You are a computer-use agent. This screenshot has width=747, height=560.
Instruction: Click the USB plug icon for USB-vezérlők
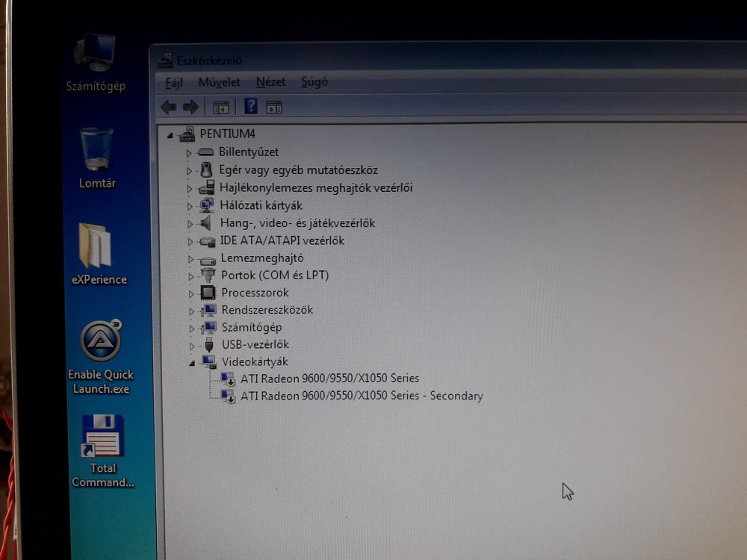208,345
